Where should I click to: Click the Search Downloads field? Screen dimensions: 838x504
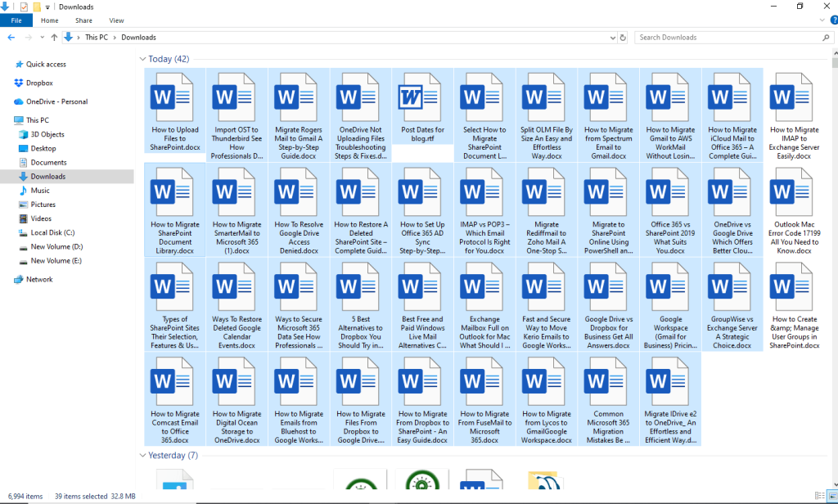click(x=734, y=38)
